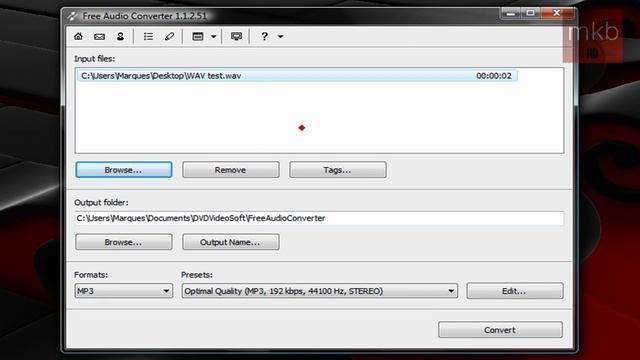Browse for input files
The width and height of the screenshot is (640, 360).
tap(124, 170)
